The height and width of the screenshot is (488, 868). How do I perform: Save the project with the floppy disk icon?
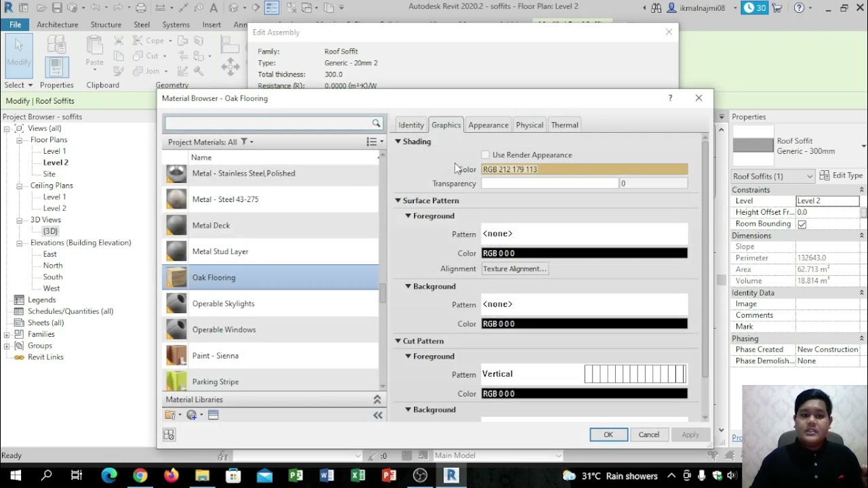57,8
